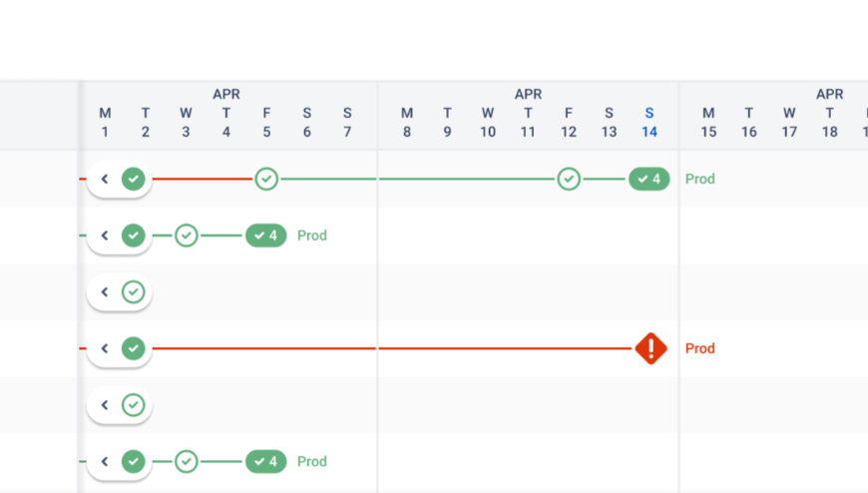This screenshot has width=868, height=493.
Task: Click the green 4 badge in second row
Action: click(265, 236)
